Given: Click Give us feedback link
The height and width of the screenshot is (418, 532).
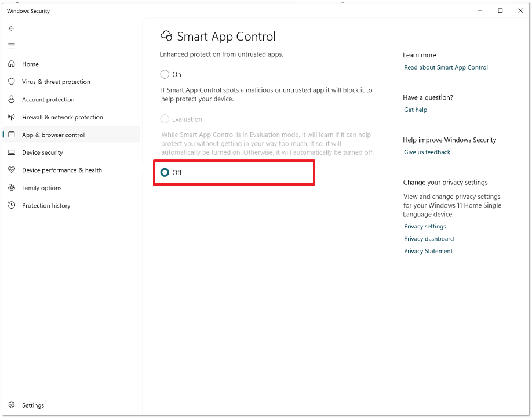Looking at the screenshot, I should pyautogui.click(x=427, y=152).
